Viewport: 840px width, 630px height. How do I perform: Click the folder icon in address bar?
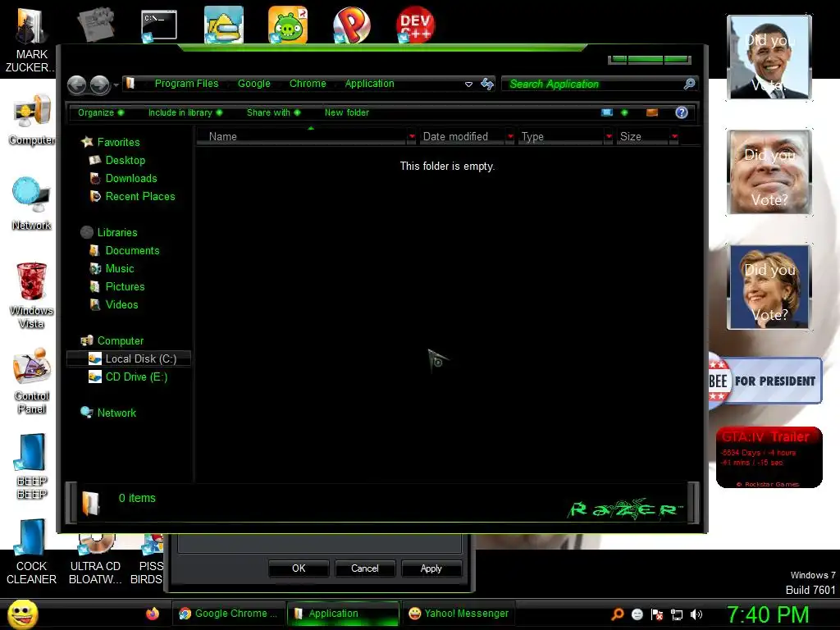tap(130, 84)
